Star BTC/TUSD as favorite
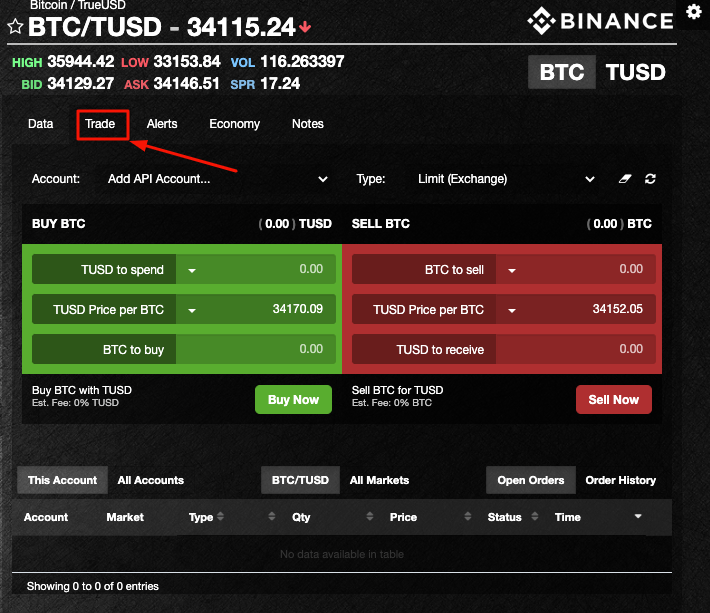Screen dimensions: 710x613 click(15, 27)
